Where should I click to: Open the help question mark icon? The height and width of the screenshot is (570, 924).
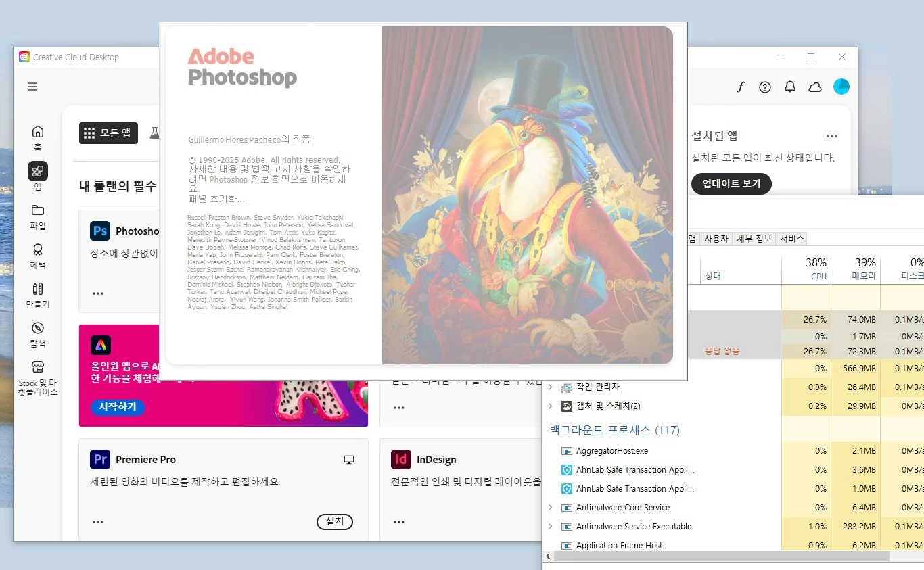[765, 87]
